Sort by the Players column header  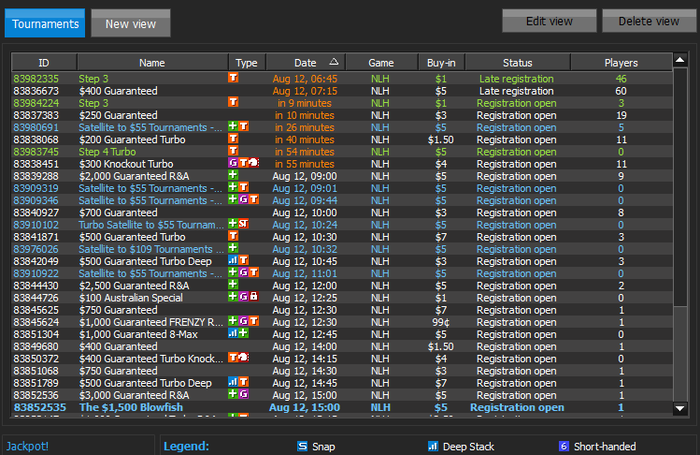[x=621, y=63]
